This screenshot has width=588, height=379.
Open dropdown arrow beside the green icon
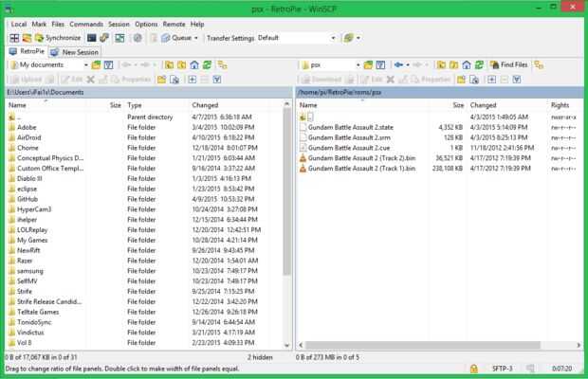358,38
